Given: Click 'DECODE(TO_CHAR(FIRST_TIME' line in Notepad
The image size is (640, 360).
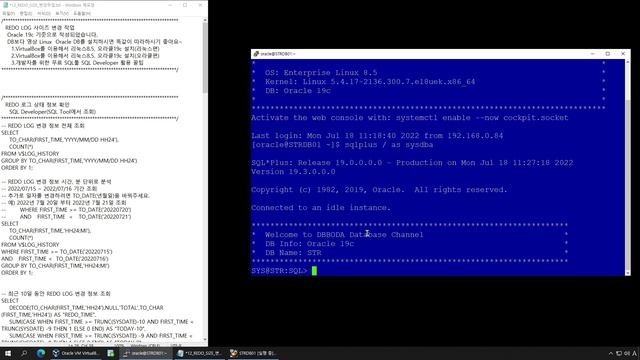Looking at the screenshot, I should point(86,308).
